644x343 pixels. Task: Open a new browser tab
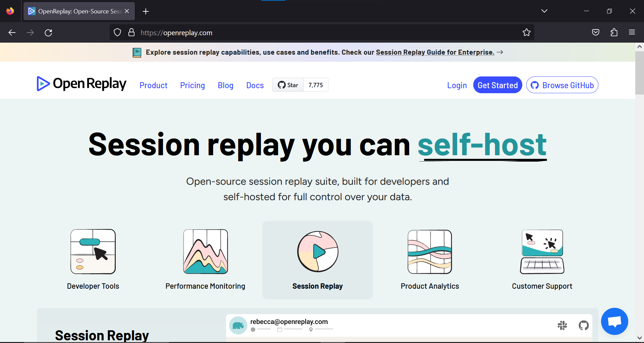[146, 11]
